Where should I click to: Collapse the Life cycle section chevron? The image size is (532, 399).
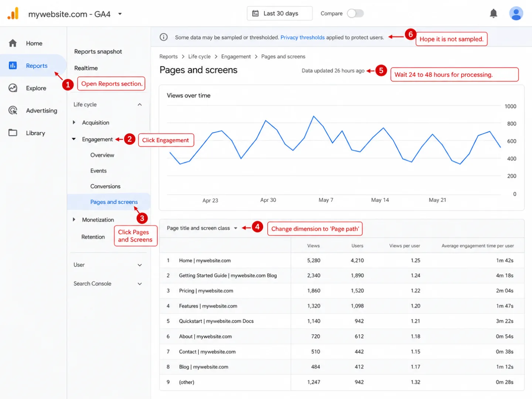[140, 105]
